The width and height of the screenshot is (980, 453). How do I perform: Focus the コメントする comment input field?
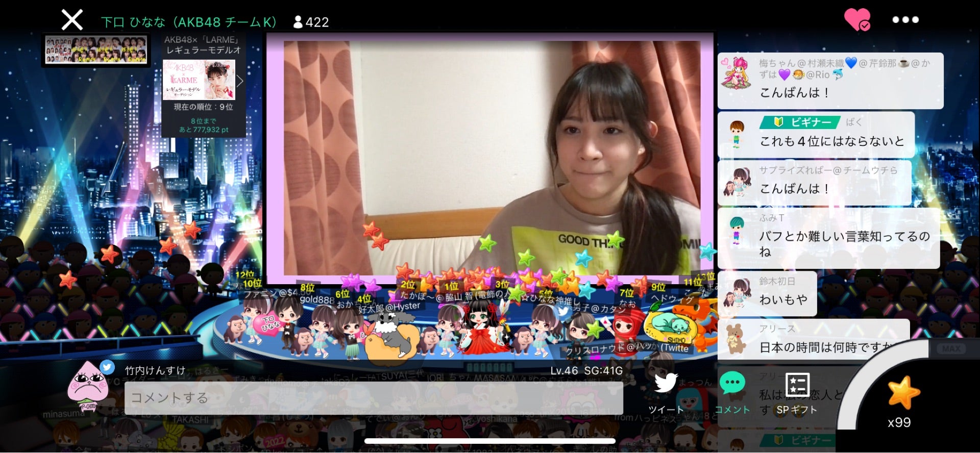(x=374, y=398)
